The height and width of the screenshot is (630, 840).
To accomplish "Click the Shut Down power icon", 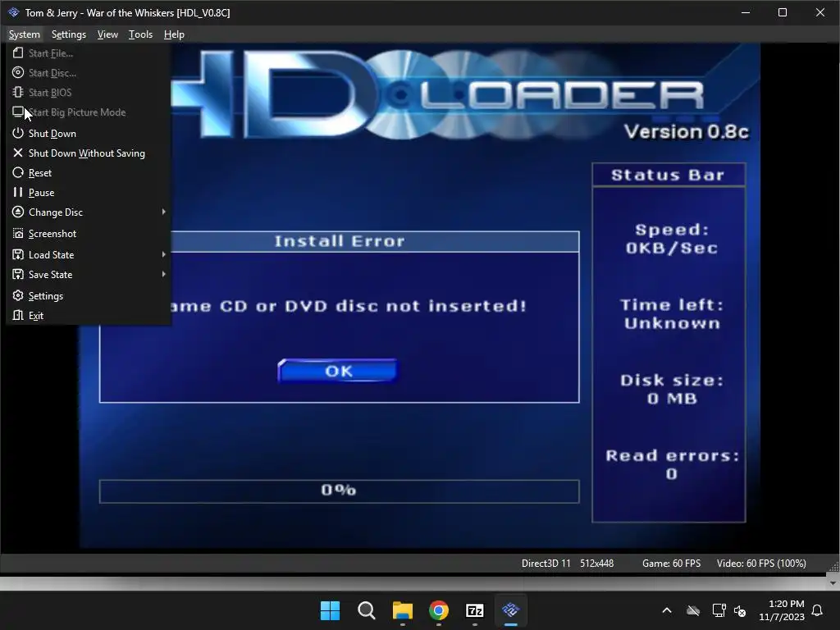I will pyautogui.click(x=18, y=133).
